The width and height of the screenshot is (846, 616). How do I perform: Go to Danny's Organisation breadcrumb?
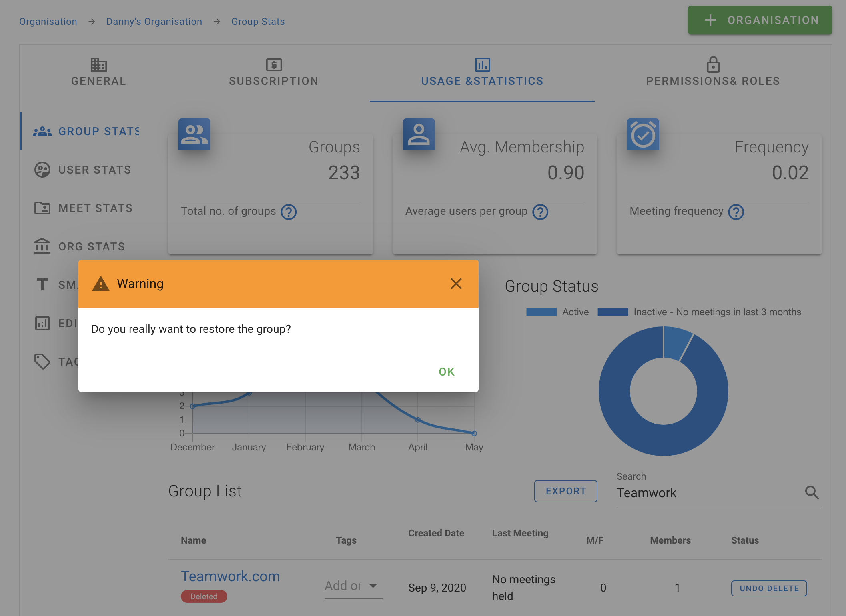[154, 22]
